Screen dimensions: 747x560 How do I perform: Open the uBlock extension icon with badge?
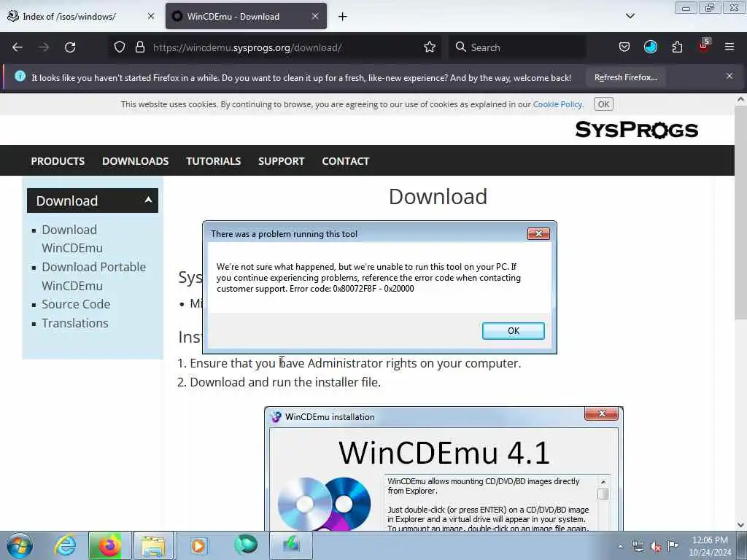coord(704,46)
